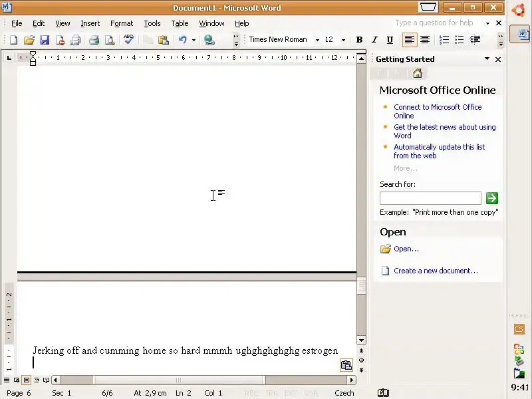Open file via toolbar folder icon
The width and height of the screenshot is (532, 399).
(29, 40)
